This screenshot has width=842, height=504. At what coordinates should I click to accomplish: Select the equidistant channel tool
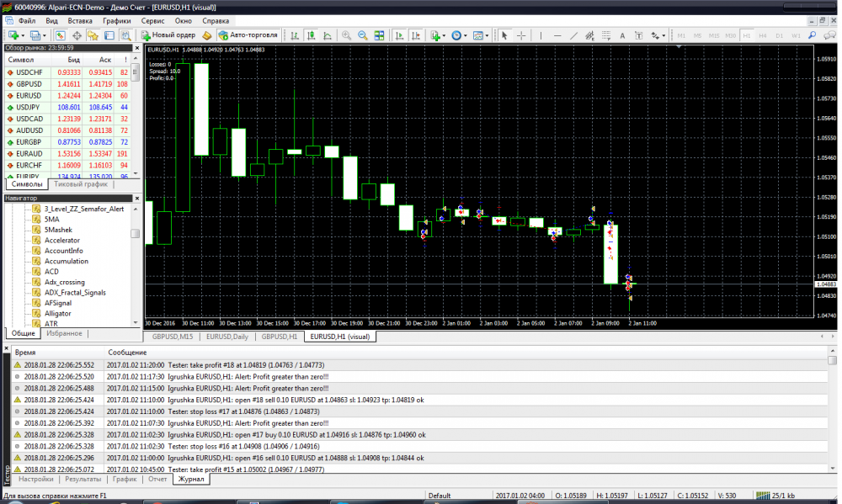point(589,35)
